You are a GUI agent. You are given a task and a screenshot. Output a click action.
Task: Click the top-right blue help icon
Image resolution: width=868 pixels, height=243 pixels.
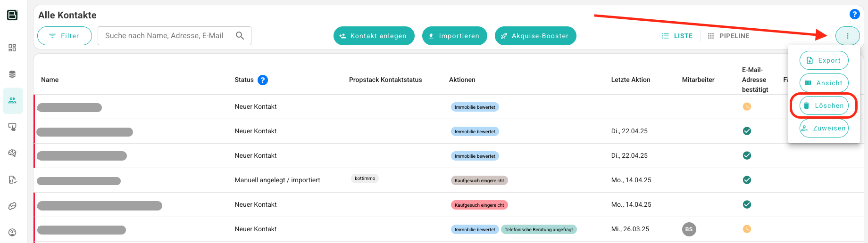click(854, 14)
